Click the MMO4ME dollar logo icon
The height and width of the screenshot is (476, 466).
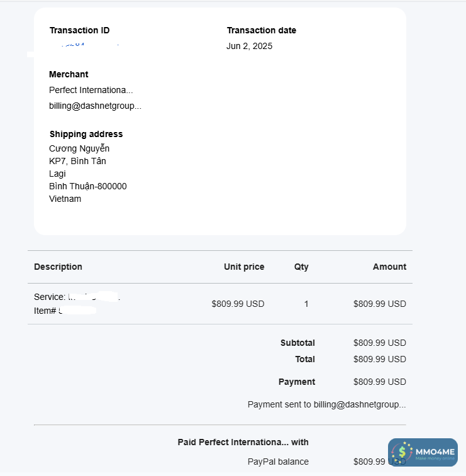401,453
